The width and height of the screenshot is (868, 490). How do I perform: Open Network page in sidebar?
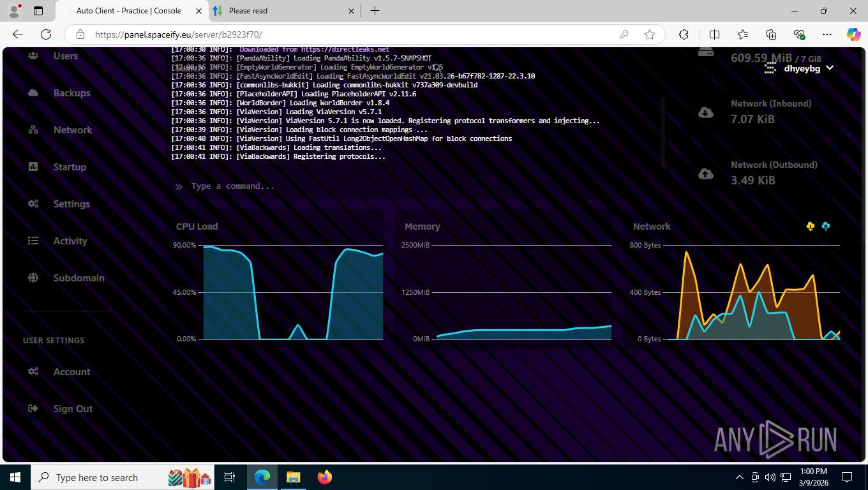73,130
